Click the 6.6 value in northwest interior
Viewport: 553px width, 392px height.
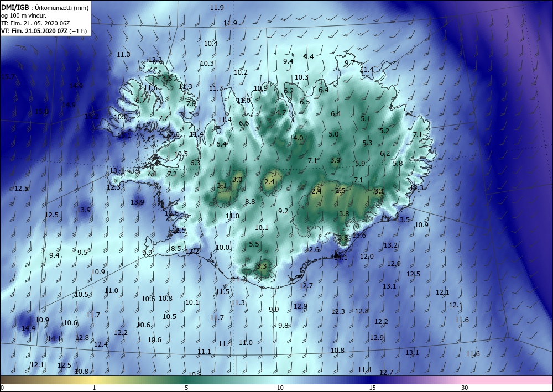[x=244, y=123]
